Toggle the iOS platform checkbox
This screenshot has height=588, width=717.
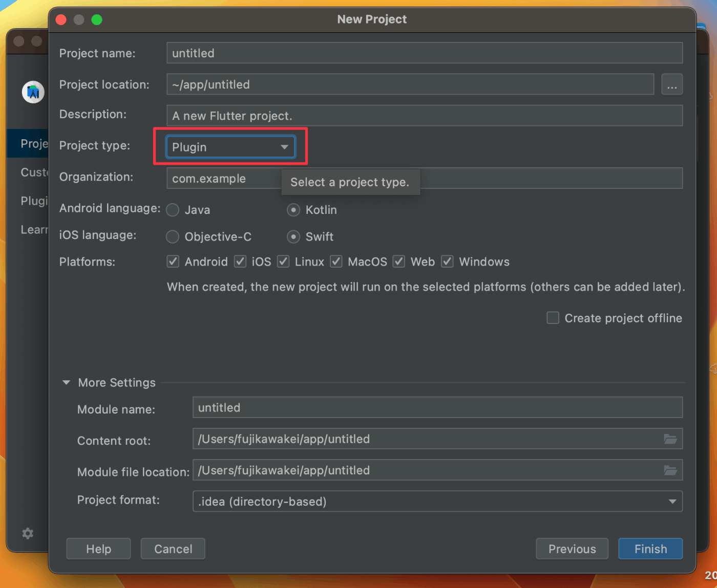coord(240,262)
